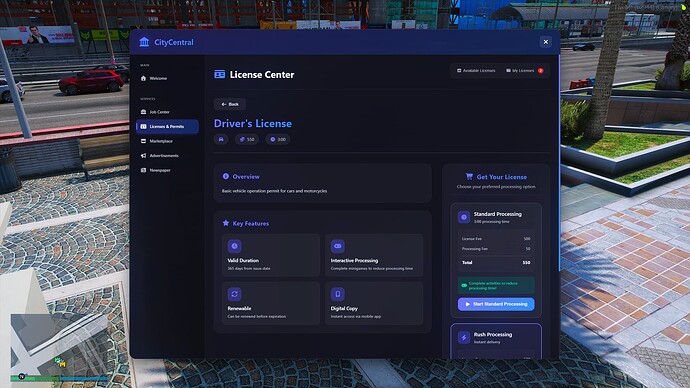Click the green health bar under minimap

click(35, 378)
